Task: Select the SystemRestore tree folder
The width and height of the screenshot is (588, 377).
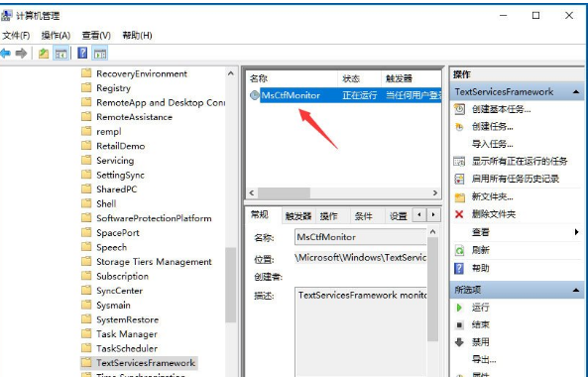Action: 127,319
